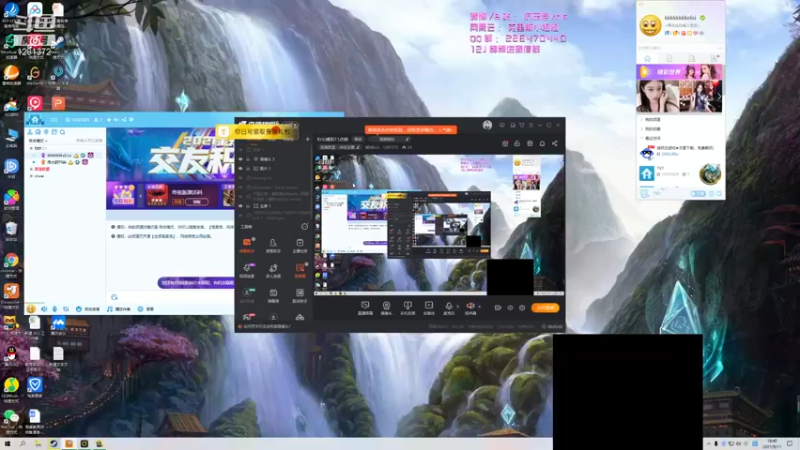
Task: Open share icon in channel window title bar
Action: coord(123,120)
